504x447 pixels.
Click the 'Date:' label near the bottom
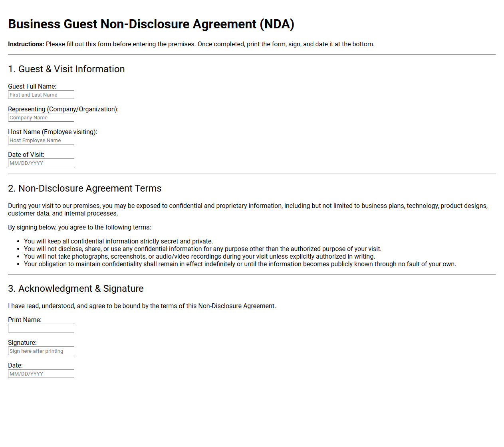pyautogui.click(x=15, y=365)
